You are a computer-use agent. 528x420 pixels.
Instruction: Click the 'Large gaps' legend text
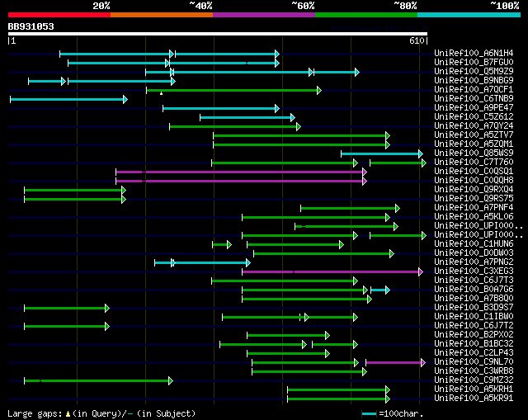click(35, 413)
